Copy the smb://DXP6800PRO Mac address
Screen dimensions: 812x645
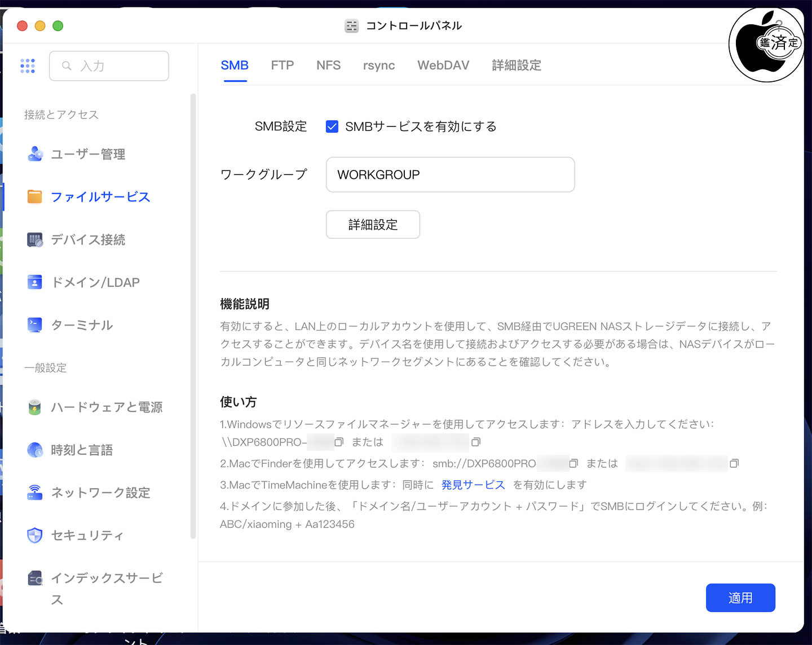(x=573, y=463)
